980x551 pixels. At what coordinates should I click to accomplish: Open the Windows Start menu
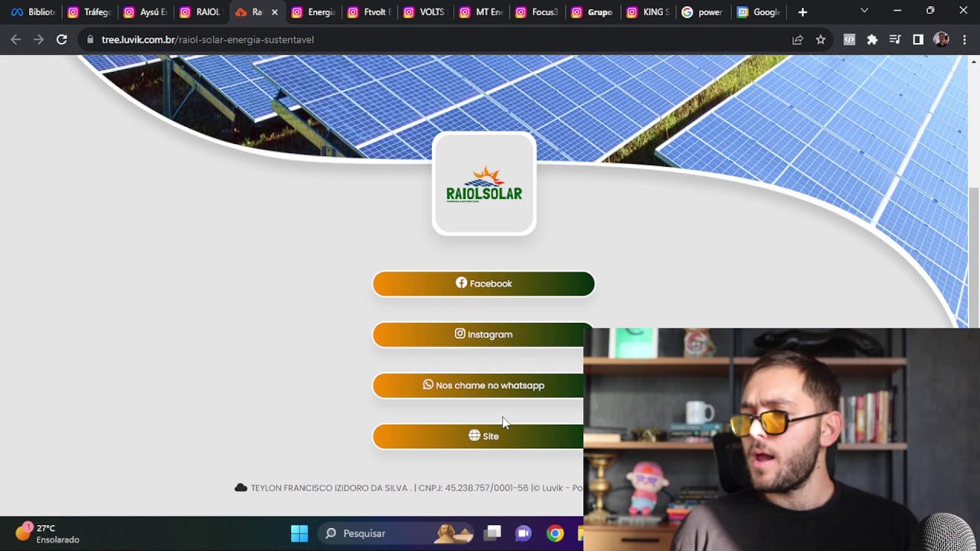coord(299,533)
